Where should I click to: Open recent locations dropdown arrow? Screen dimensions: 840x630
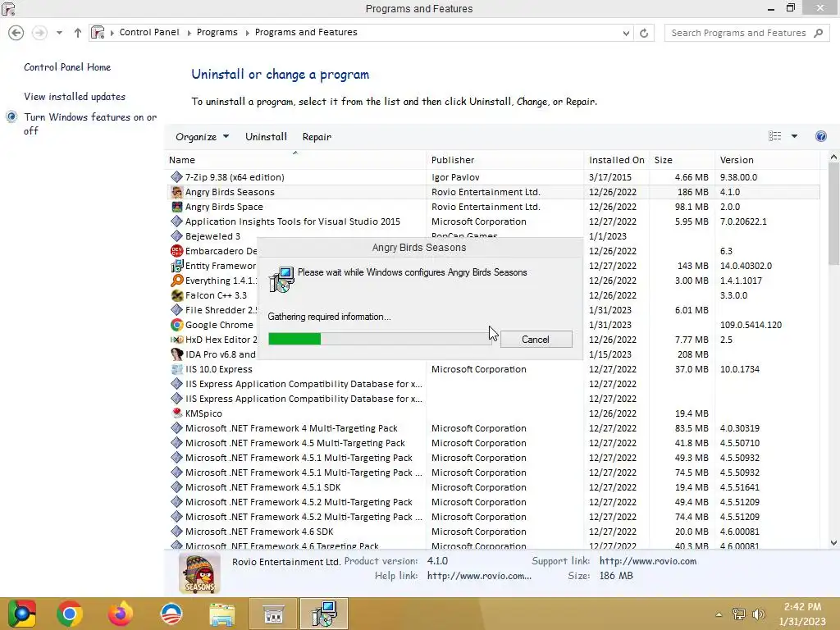pos(59,33)
